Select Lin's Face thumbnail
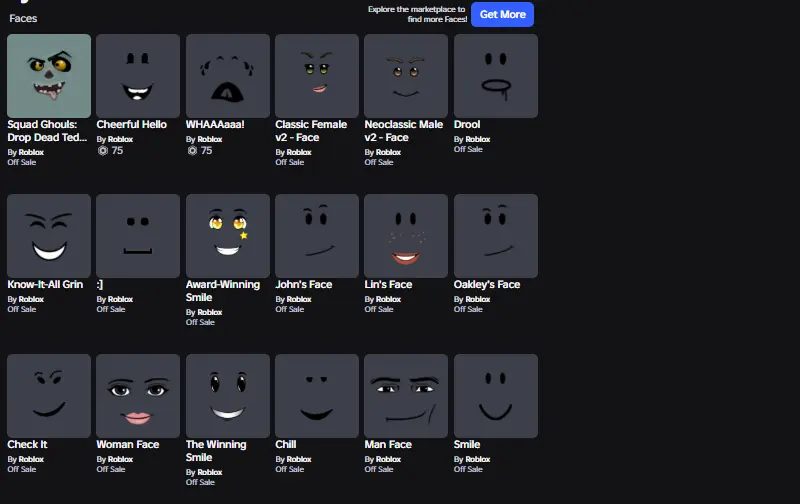The width and height of the screenshot is (800, 504). [x=406, y=236]
